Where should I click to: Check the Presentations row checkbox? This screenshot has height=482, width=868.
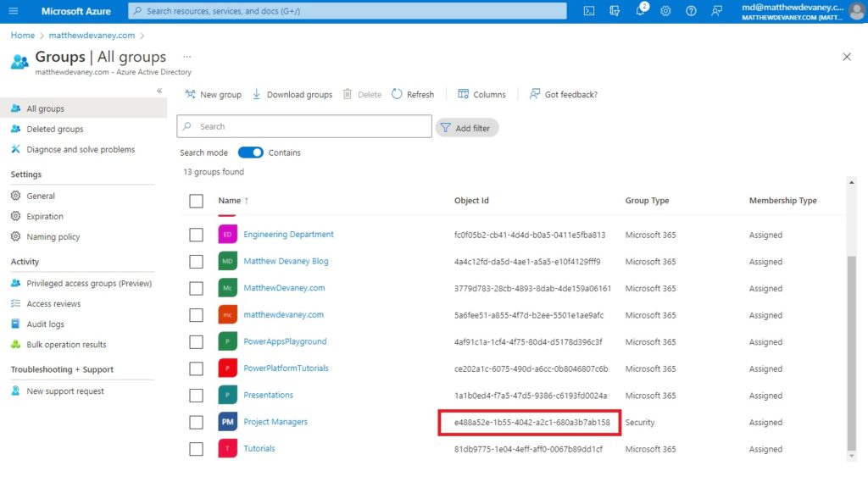pyautogui.click(x=196, y=395)
